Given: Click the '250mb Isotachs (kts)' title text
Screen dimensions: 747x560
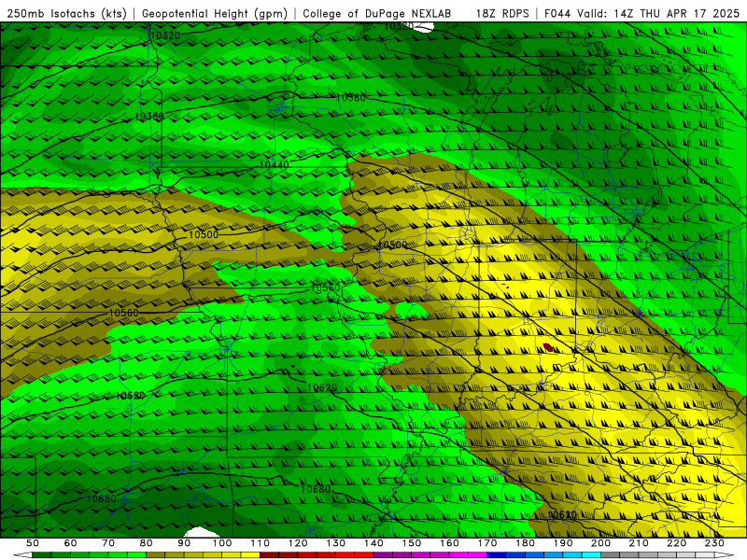Looking at the screenshot, I should coord(66,14).
